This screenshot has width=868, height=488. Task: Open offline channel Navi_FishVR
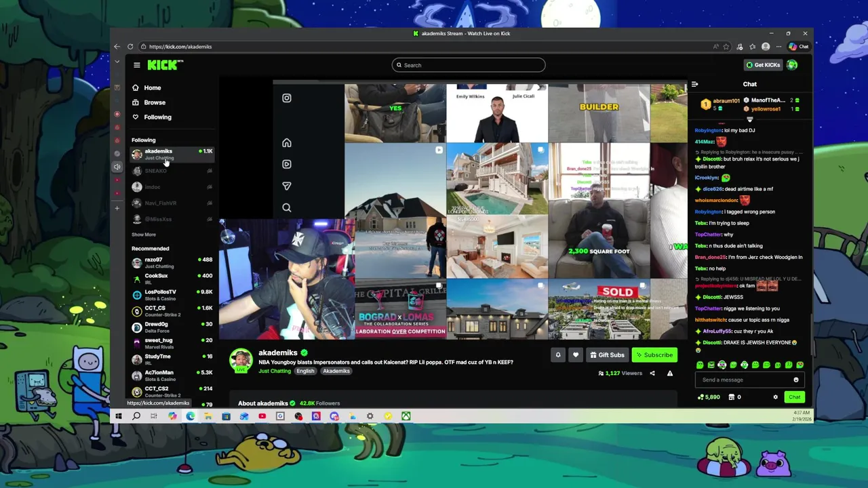tap(172, 203)
